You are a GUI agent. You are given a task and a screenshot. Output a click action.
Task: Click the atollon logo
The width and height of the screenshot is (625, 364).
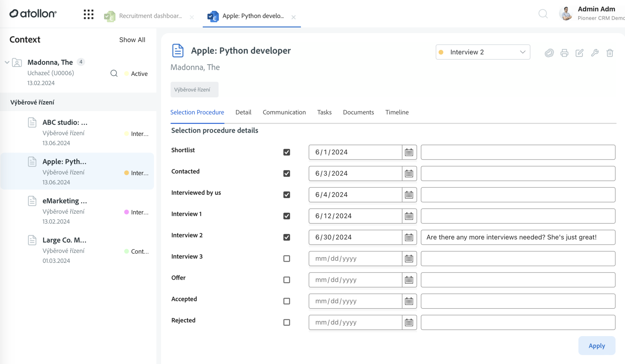point(33,14)
